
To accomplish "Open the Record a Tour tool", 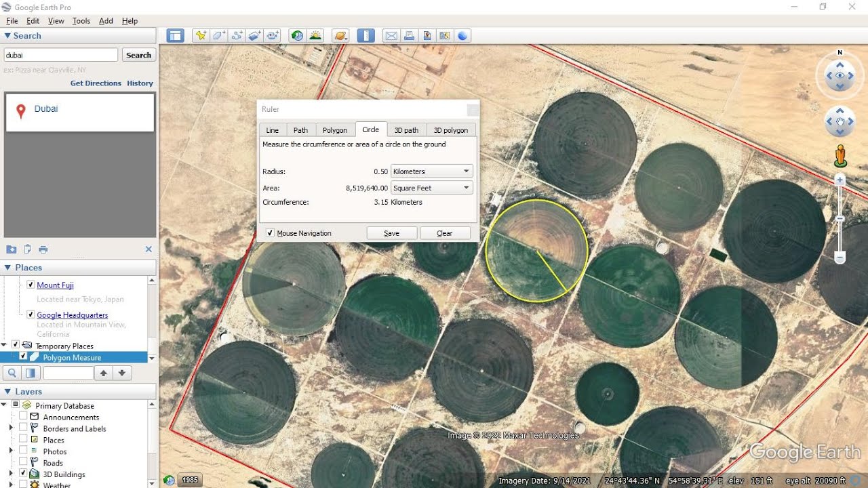I will coord(273,36).
